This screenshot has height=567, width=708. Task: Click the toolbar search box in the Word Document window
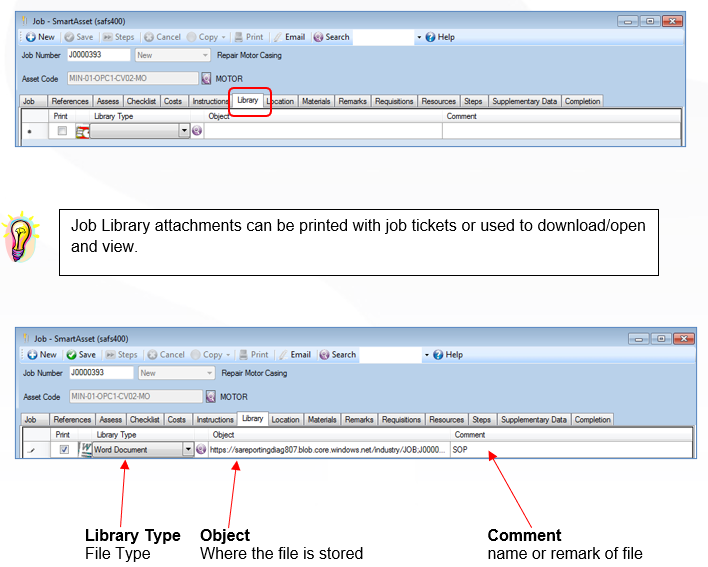tap(391, 355)
